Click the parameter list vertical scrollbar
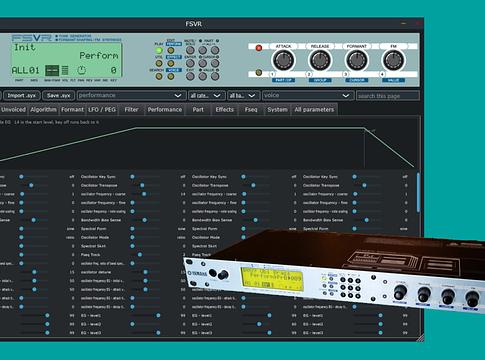Viewport: 485px width, 360px height. (418, 192)
